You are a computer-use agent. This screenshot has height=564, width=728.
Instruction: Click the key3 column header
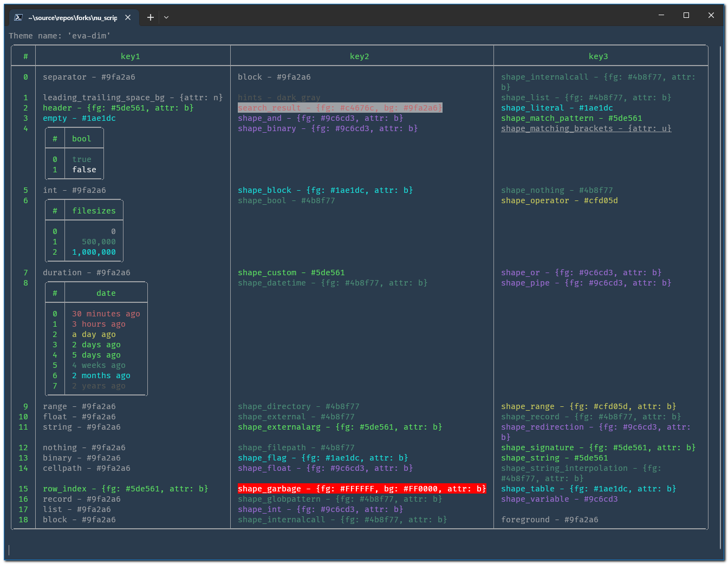click(599, 56)
